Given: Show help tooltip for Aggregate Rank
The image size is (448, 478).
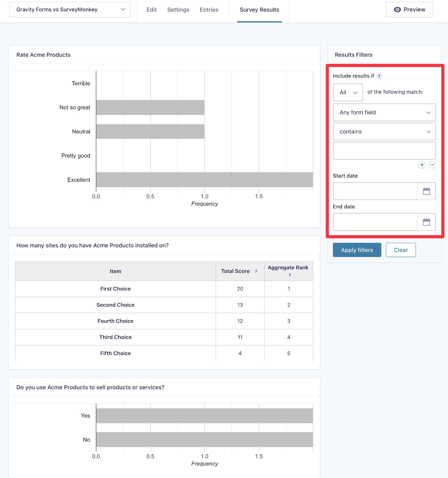Looking at the screenshot, I should pos(289,275).
